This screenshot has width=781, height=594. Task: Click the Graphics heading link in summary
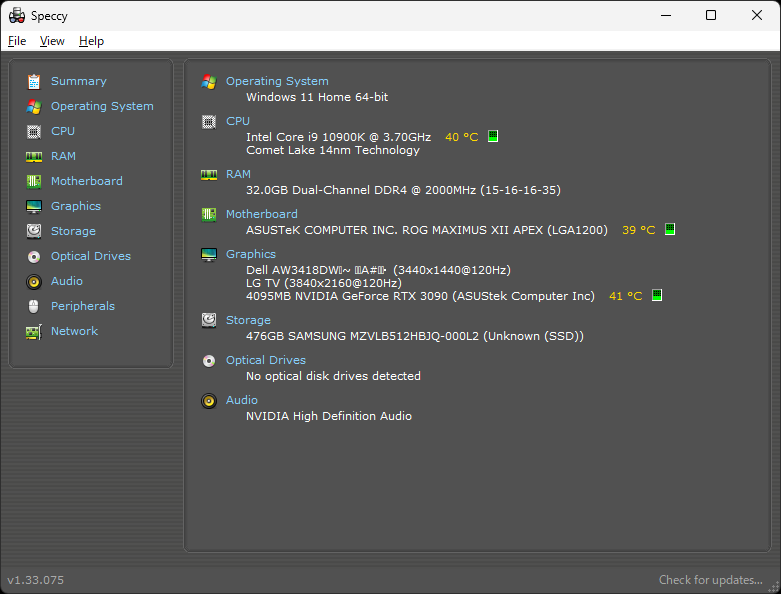click(x=251, y=254)
